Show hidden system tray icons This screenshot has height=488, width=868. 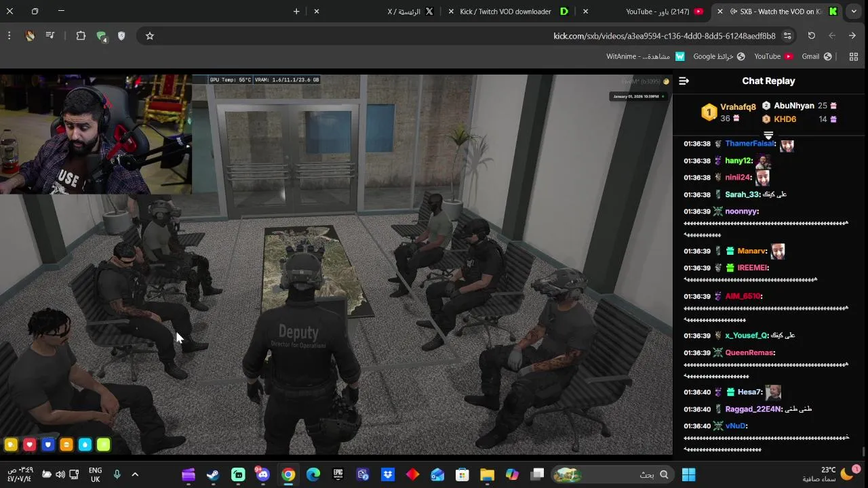click(135, 474)
